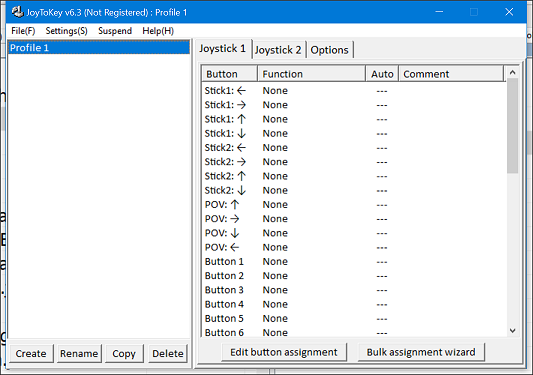
Task: Select the Joystick 1 tab
Action: (x=223, y=49)
